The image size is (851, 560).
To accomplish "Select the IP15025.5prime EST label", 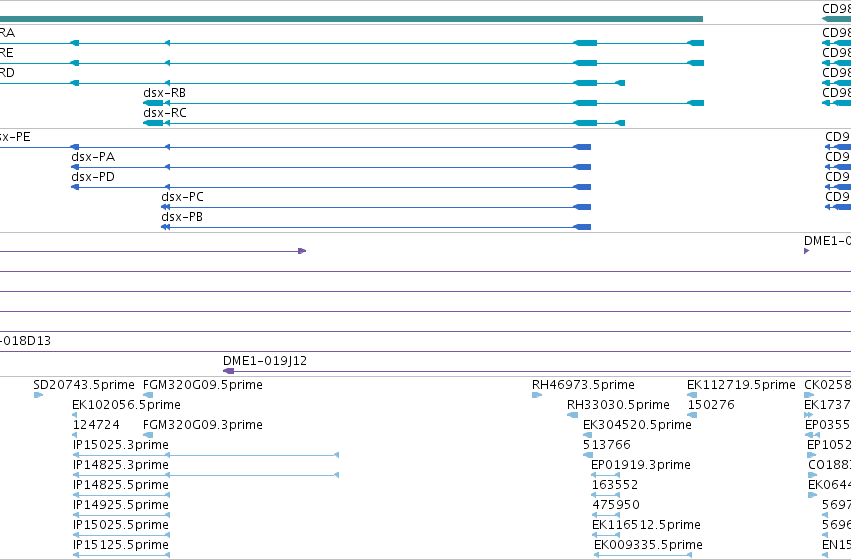I will [121, 525].
